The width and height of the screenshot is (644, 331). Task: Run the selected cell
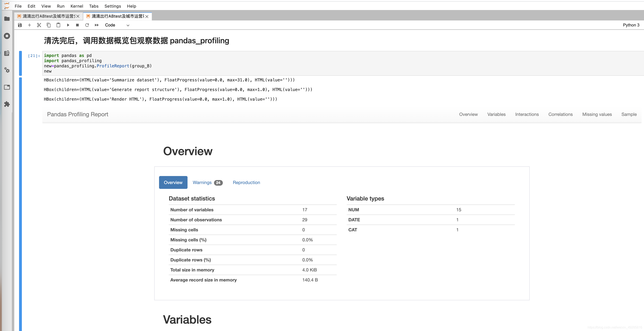pos(68,25)
